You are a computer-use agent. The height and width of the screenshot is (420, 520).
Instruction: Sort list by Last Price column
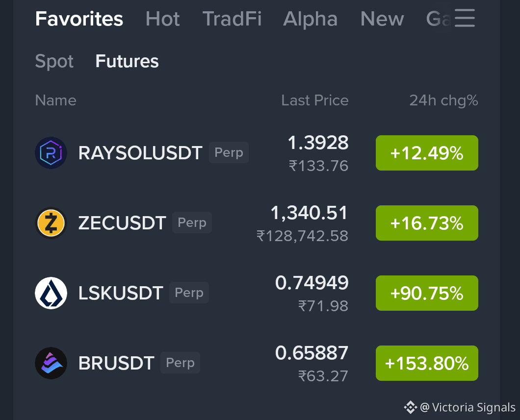[315, 100]
